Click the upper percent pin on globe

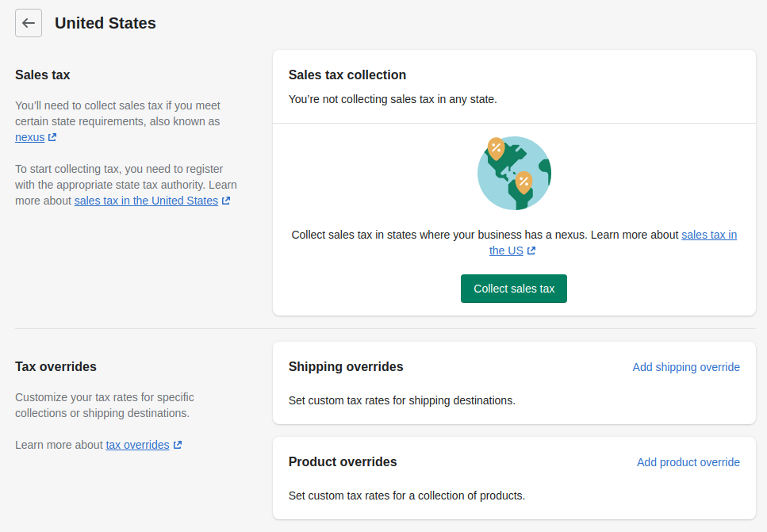pyautogui.click(x=496, y=148)
